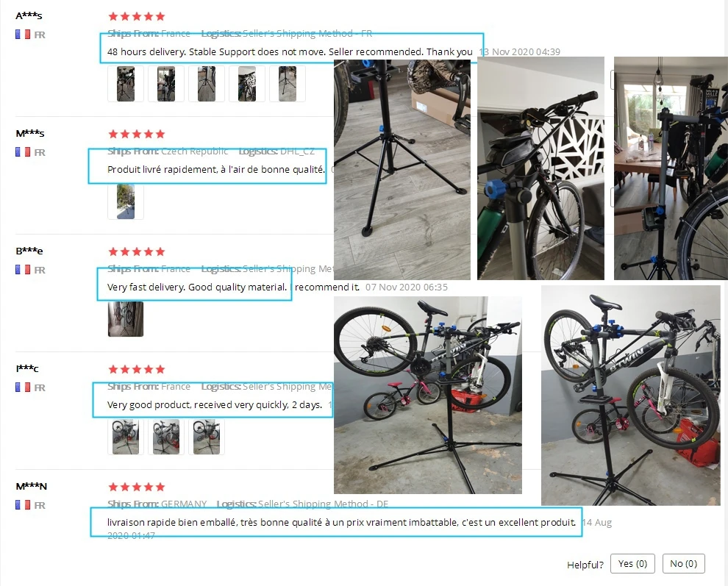
Task: Open second thumbnail in A***s review
Action: click(x=166, y=84)
